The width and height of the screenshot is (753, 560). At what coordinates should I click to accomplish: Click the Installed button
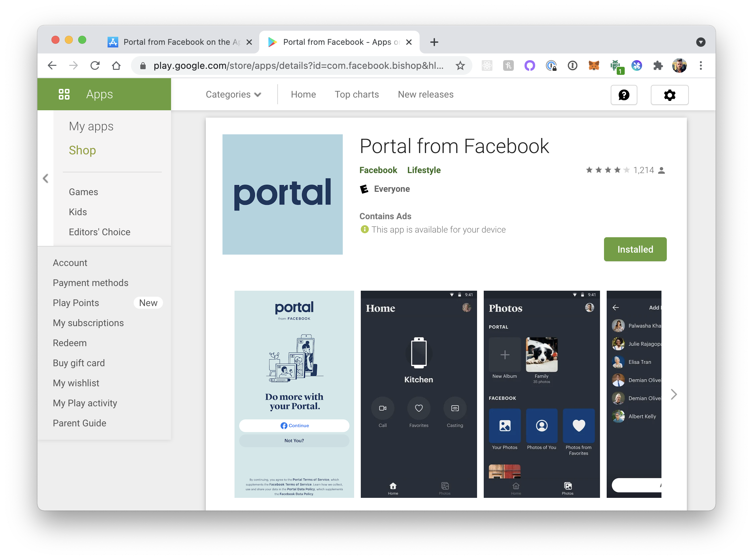pyautogui.click(x=635, y=249)
